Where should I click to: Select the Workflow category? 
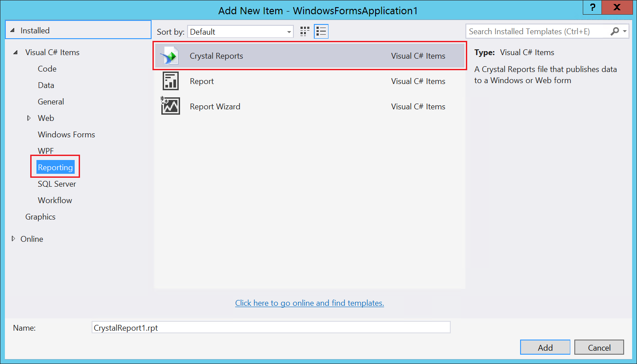tap(55, 200)
